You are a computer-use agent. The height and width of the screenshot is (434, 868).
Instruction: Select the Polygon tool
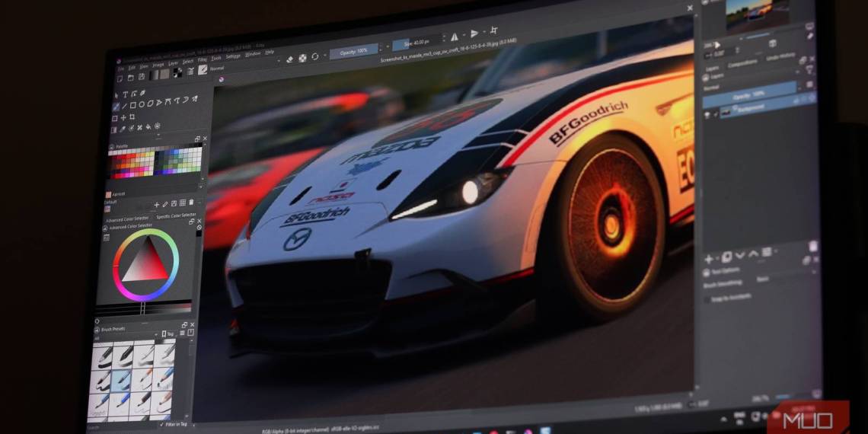151,104
